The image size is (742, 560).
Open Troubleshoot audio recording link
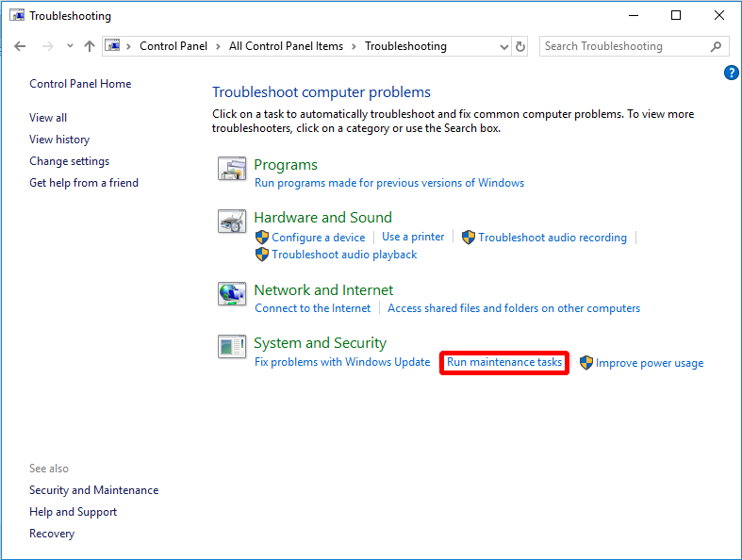click(x=552, y=238)
